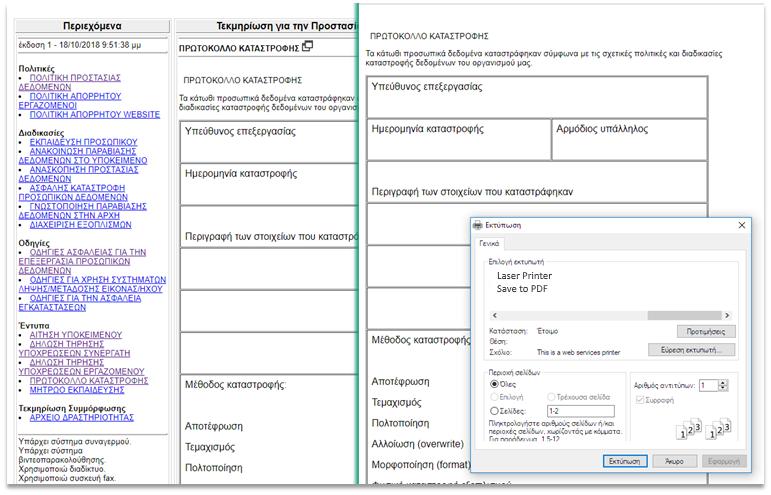Click Αλλοίωση (overwrite) option in print preview

(x=417, y=444)
